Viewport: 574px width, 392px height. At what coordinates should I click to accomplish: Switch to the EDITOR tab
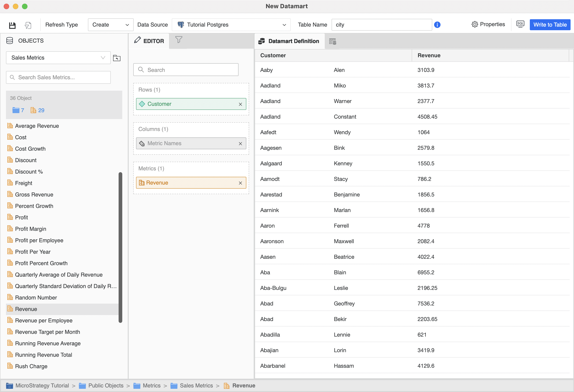coord(149,41)
